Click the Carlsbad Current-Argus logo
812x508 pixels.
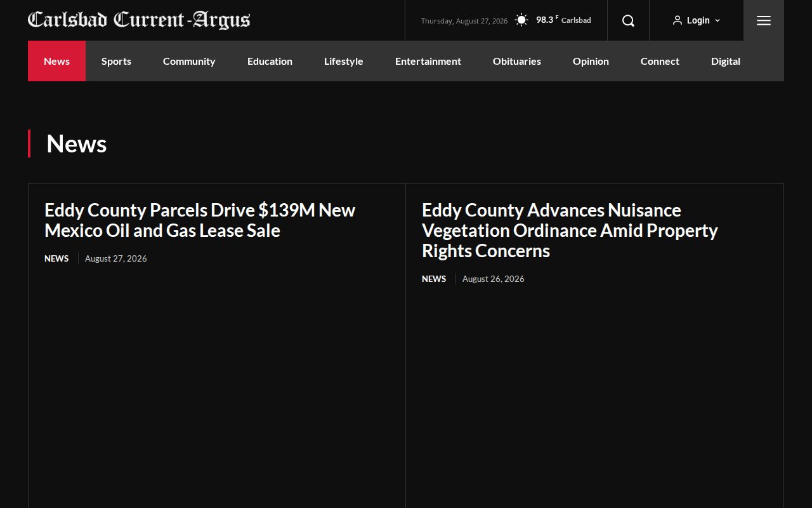click(x=139, y=20)
